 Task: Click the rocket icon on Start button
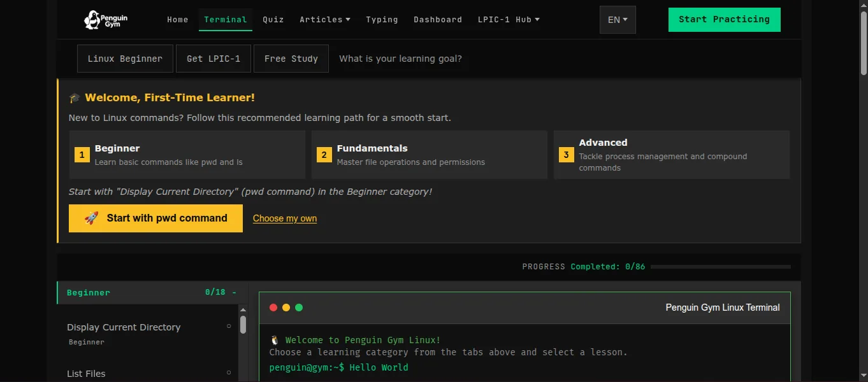click(92, 218)
